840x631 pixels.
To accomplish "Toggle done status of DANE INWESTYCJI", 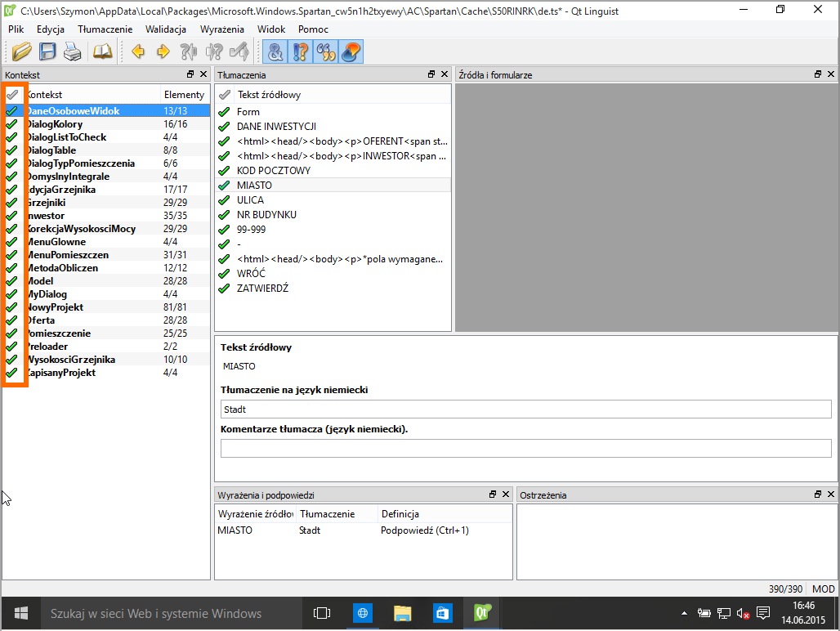I will point(224,127).
